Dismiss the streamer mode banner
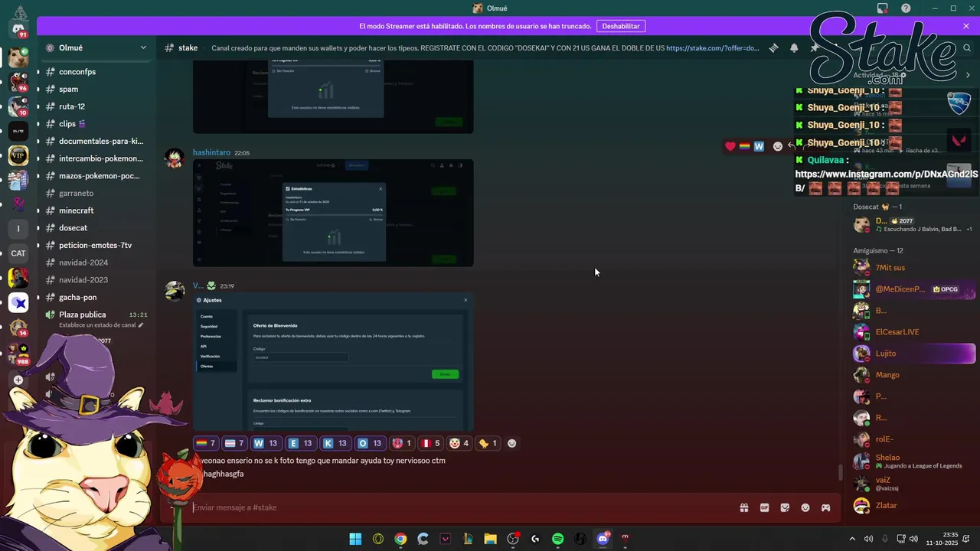980x551 pixels. (x=966, y=26)
